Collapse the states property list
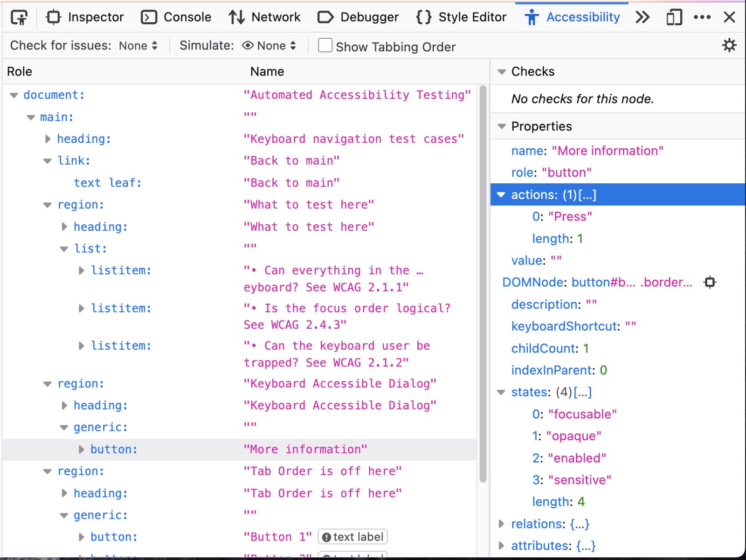Viewport: 746px width, 560px height. tap(501, 392)
